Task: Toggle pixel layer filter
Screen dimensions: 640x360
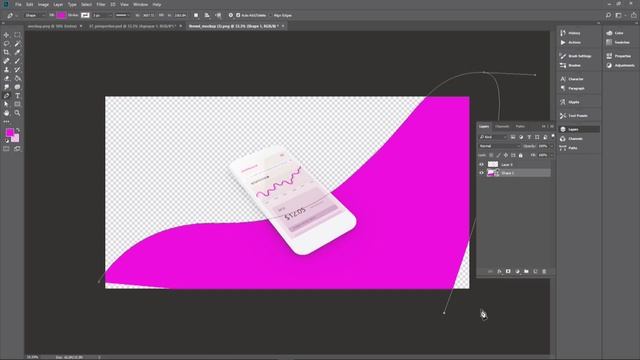Action: pos(513,137)
